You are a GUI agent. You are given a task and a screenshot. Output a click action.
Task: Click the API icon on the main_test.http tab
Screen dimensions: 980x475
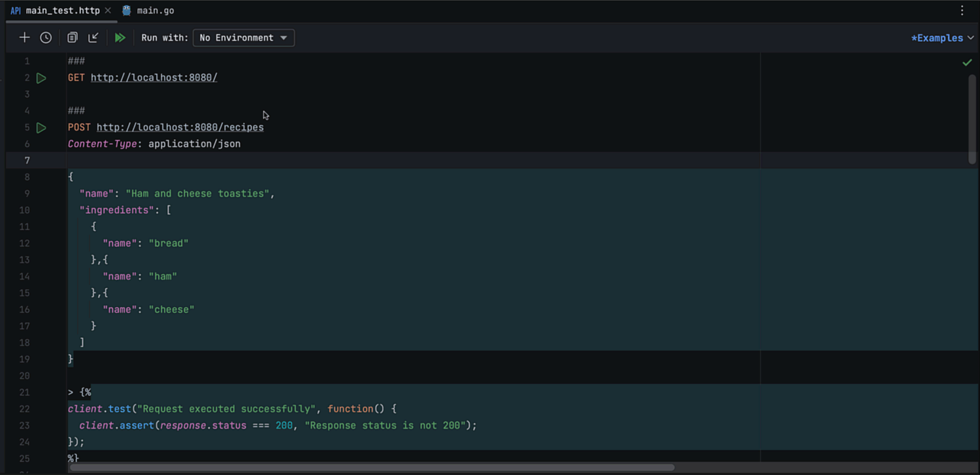click(16, 10)
